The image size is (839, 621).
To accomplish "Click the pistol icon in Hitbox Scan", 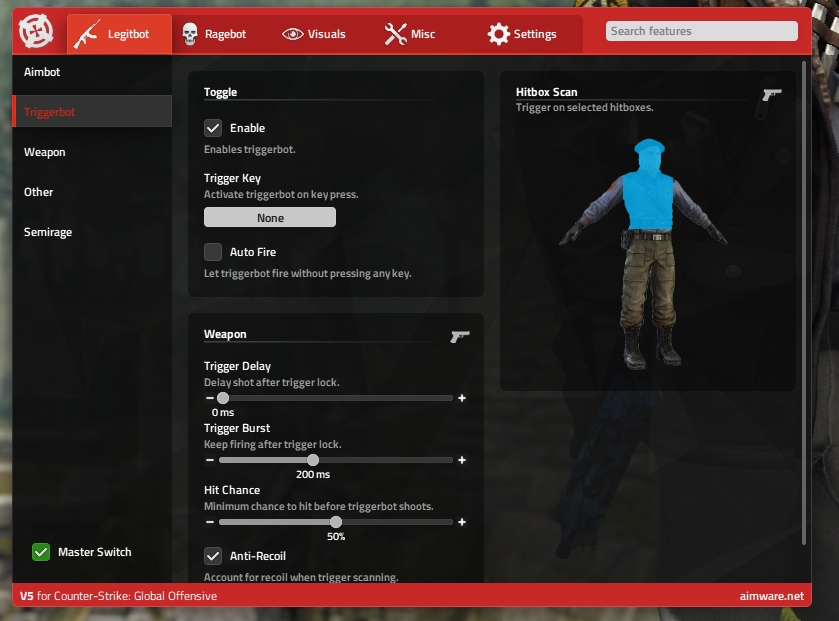I will (x=771, y=94).
